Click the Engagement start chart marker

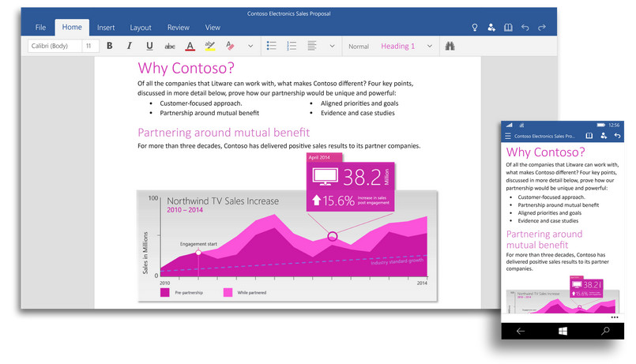click(198, 253)
